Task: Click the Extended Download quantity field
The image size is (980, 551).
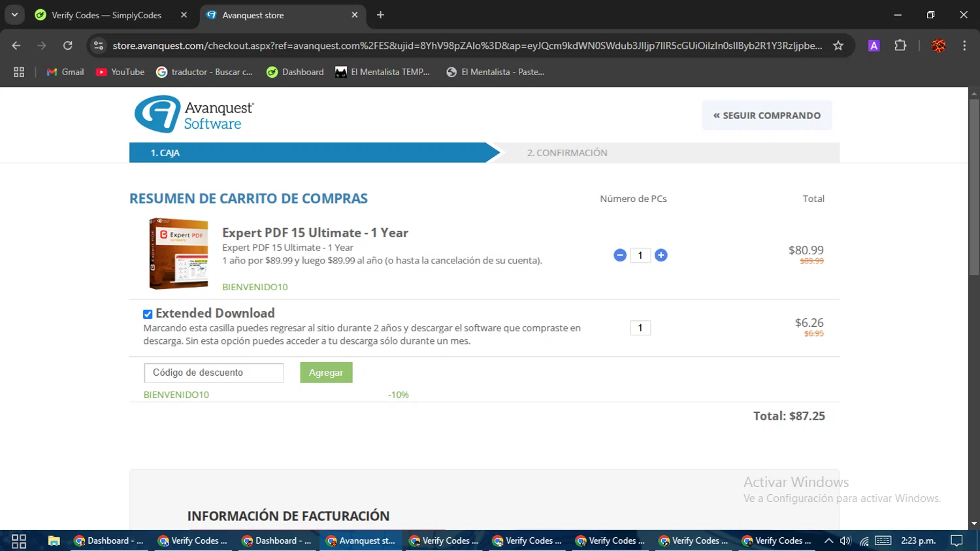Action: tap(640, 328)
